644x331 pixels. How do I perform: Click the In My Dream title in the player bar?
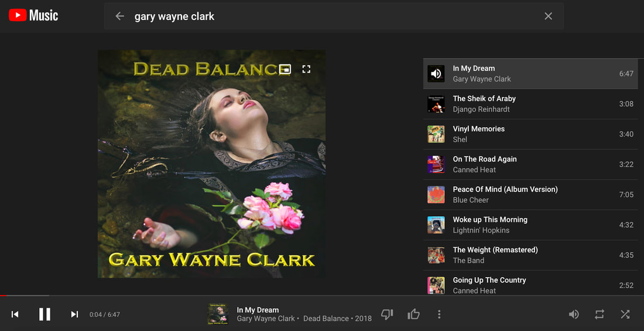click(258, 310)
